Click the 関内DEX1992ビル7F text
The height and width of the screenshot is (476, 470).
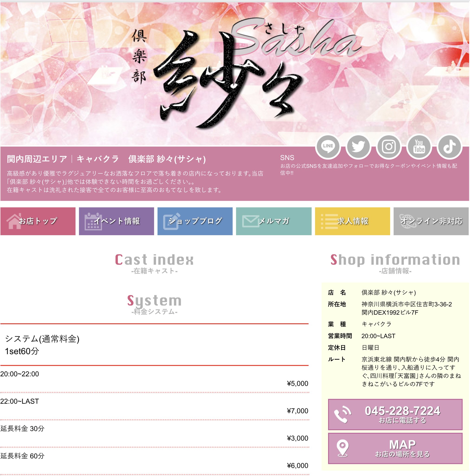click(x=390, y=312)
